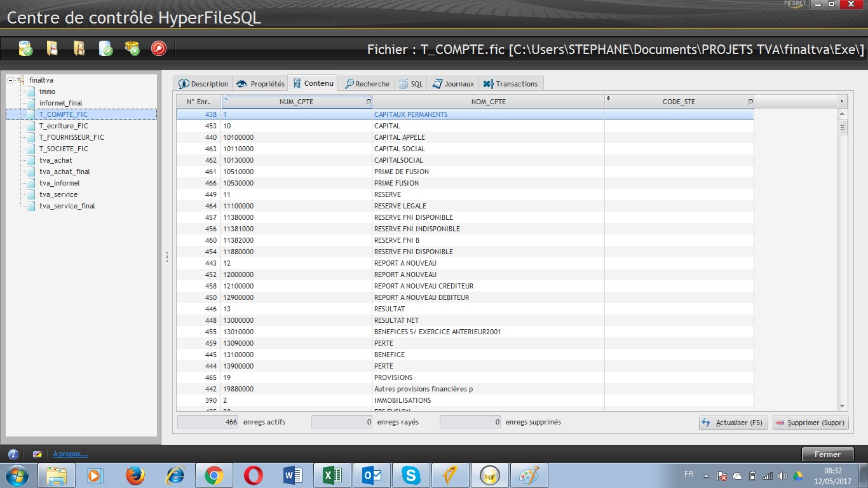Click Supprimer (Suppr) button
Image resolution: width=868 pixels, height=488 pixels.
point(811,423)
